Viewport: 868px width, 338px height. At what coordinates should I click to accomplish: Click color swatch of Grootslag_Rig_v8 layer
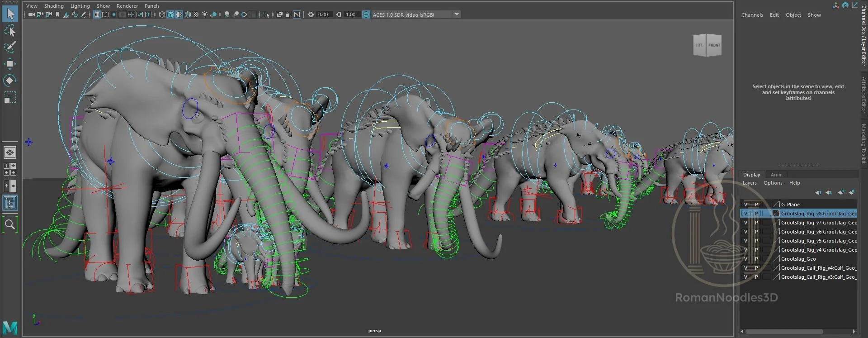tap(776, 214)
